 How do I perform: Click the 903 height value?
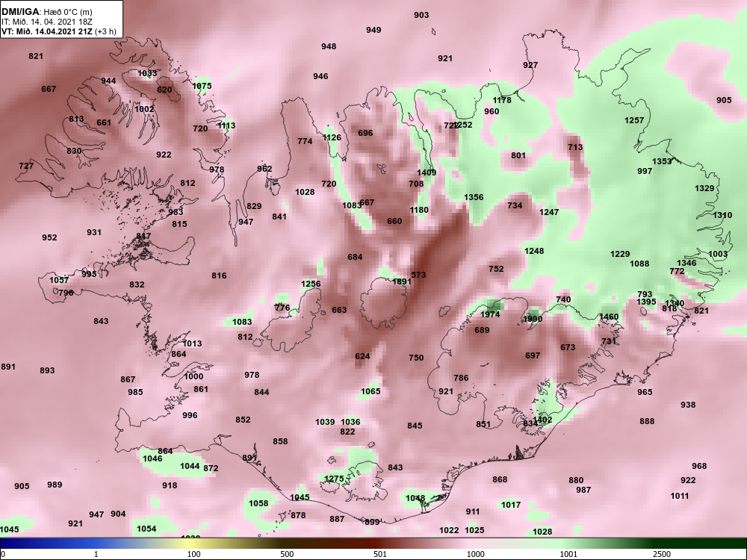421,15
